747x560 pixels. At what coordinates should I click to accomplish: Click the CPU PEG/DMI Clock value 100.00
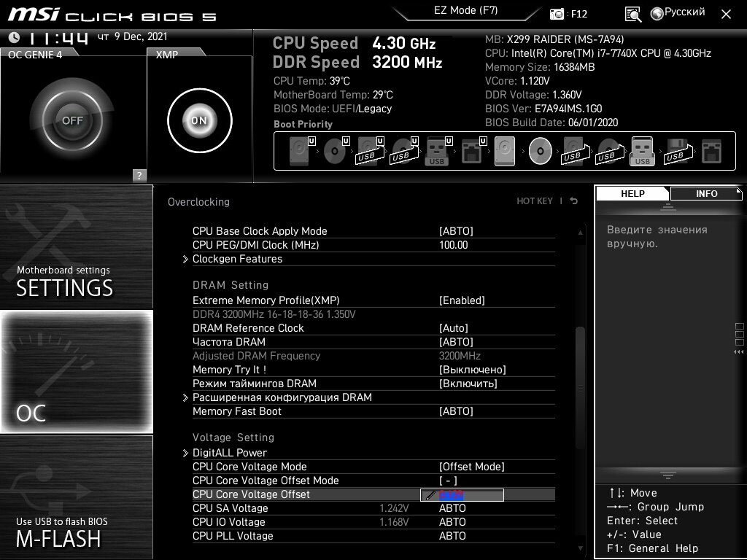pyautogui.click(x=454, y=245)
